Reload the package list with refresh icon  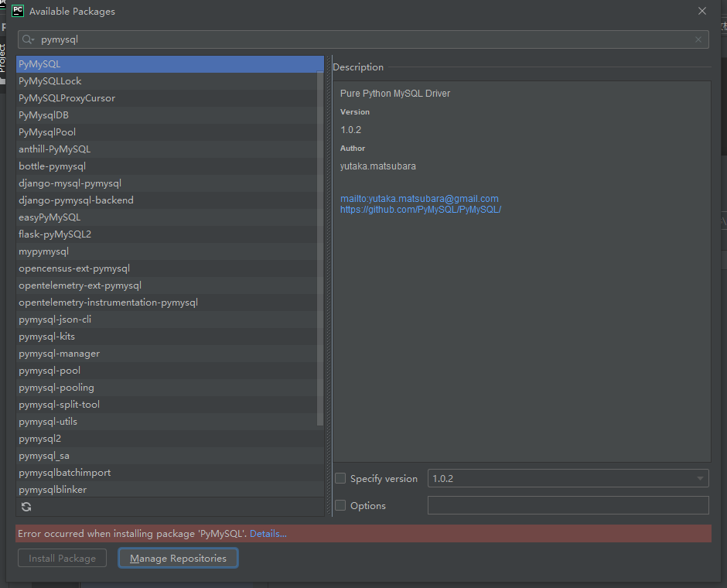tap(26, 507)
